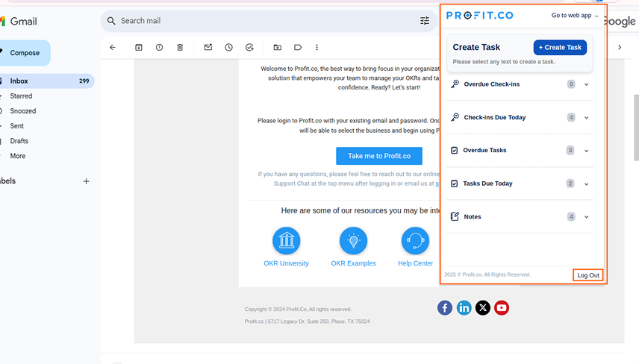Open Profit.co LinkedIn page
This screenshot has width=639, height=364.
[464, 308]
